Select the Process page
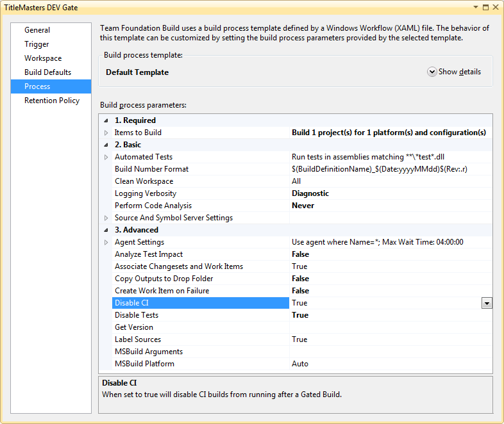Screen dimensions: 504x424 coord(51,86)
